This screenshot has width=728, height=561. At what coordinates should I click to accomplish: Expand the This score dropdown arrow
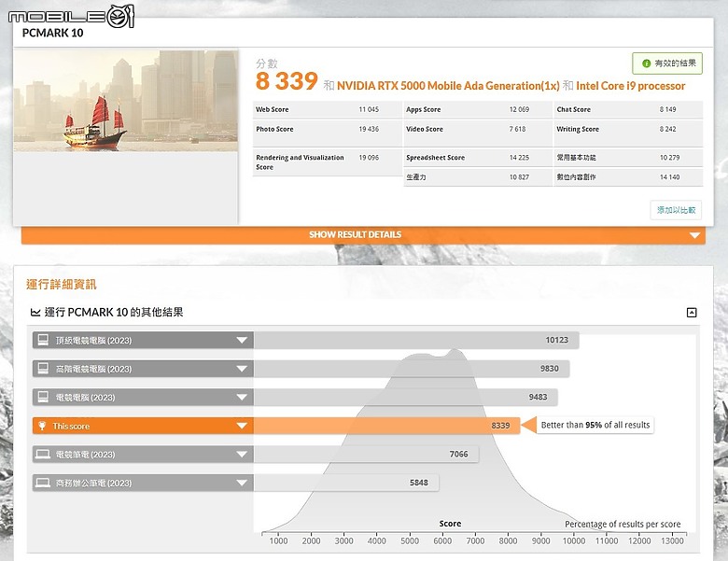[242, 426]
